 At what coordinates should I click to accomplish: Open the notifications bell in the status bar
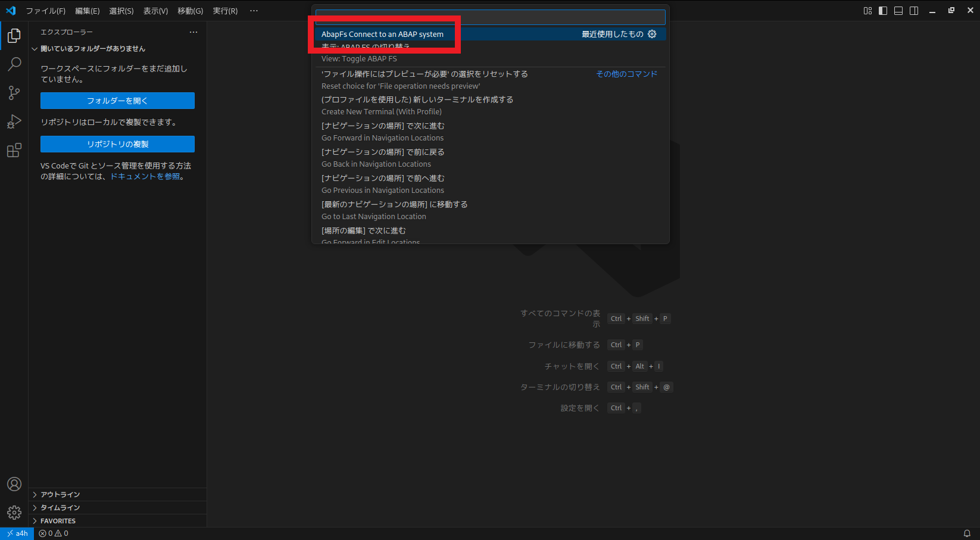[x=966, y=533]
